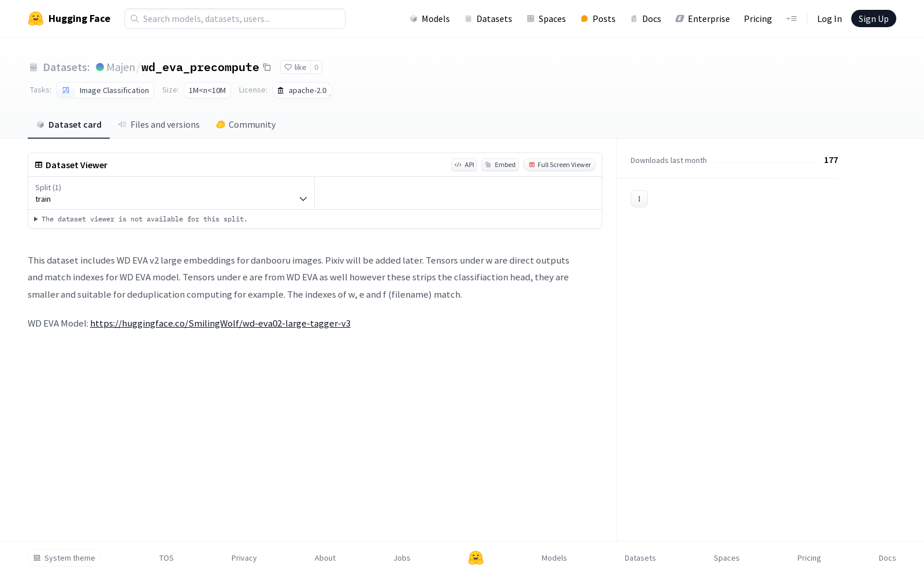Open Models in top navigation

click(430, 18)
